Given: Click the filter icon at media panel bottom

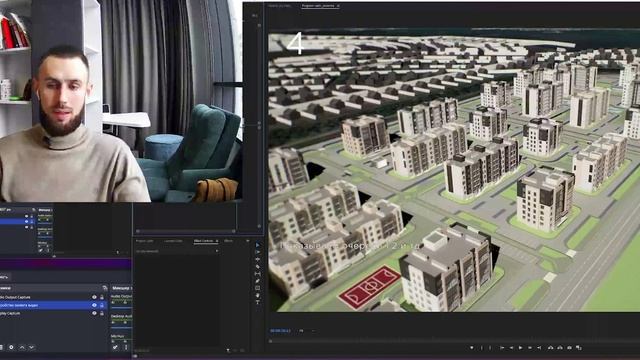Looking at the screenshot, I should (x=228, y=351).
